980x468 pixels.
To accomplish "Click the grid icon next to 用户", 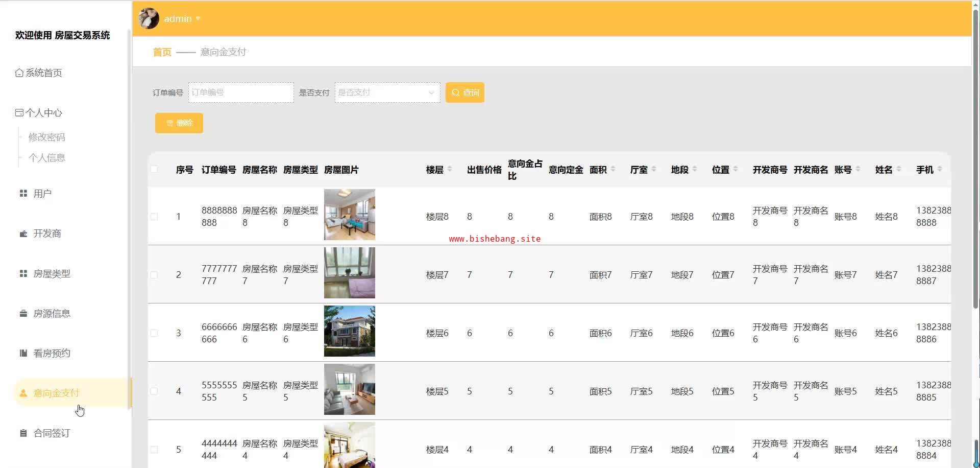I will (x=23, y=194).
